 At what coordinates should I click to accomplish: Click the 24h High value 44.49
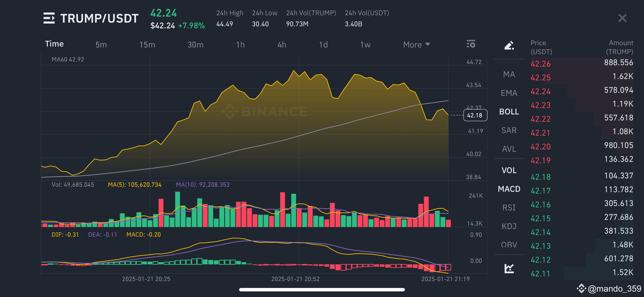(225, 24)
